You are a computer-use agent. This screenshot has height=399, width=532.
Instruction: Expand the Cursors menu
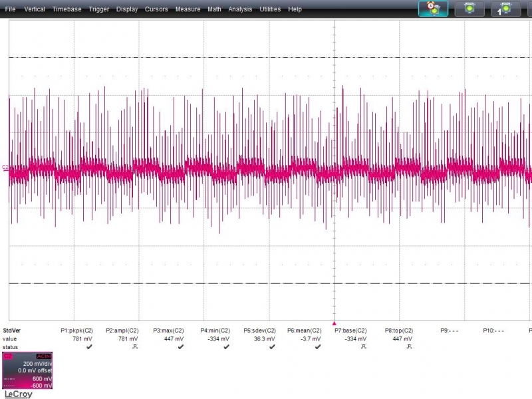pyautogui.click(x=156, y=9)
